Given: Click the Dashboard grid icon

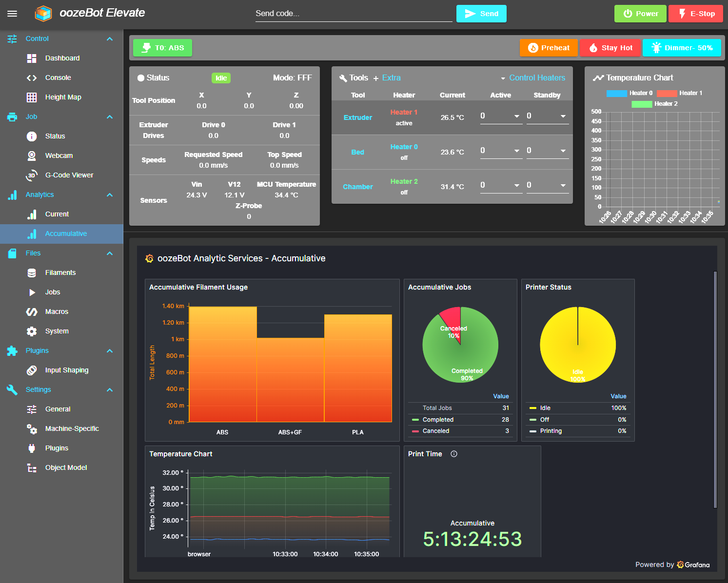Looking at the screenshot, I should coord(32,58).
